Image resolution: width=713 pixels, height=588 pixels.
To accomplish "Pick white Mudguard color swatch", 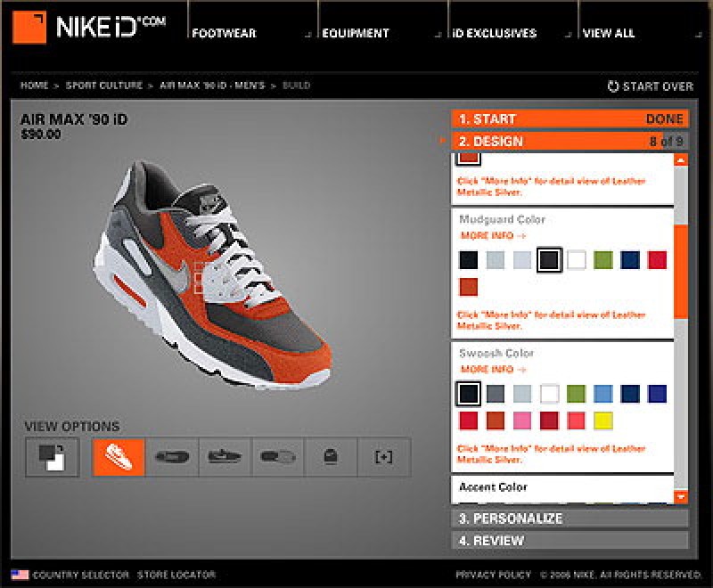I will [577, 260].
